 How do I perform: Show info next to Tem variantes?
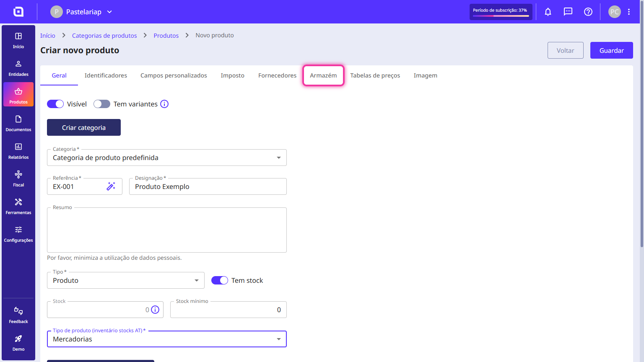click(x=164, y=104)
